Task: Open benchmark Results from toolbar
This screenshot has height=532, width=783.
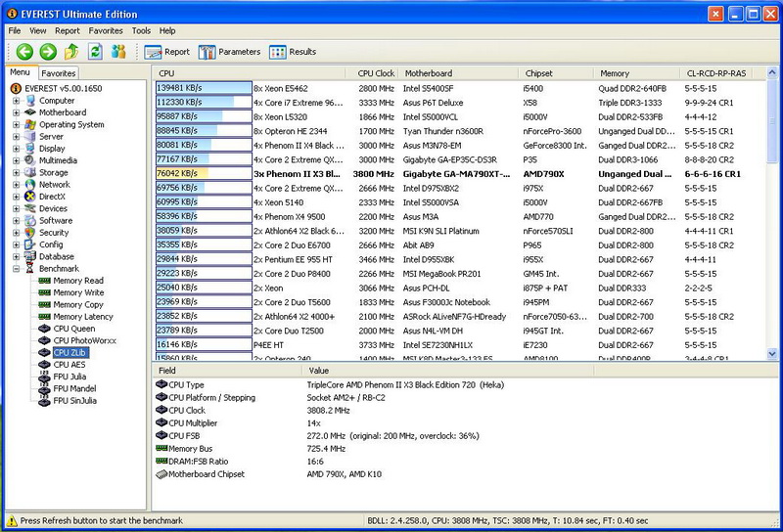Action: (x=293, y=52)
